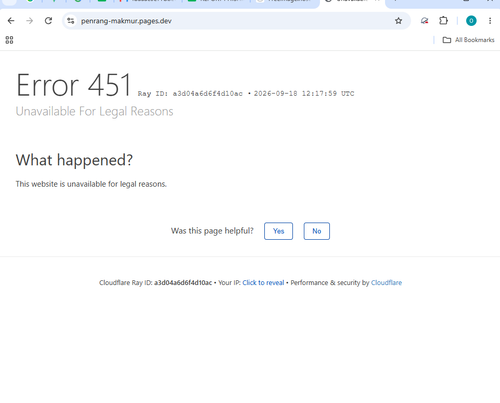This screenshot has height=403, width=500.
Task: Answer No to page helpful question
Action: pos(317,231)
